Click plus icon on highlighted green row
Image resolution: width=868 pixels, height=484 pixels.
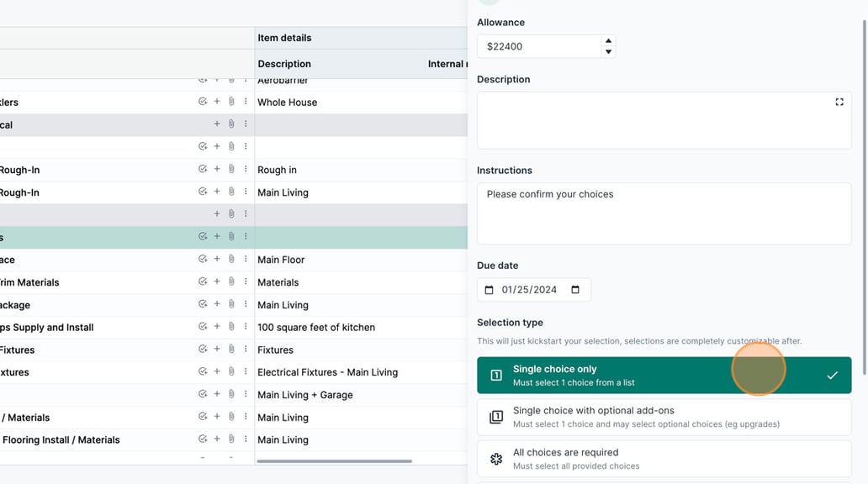(217, 237)
